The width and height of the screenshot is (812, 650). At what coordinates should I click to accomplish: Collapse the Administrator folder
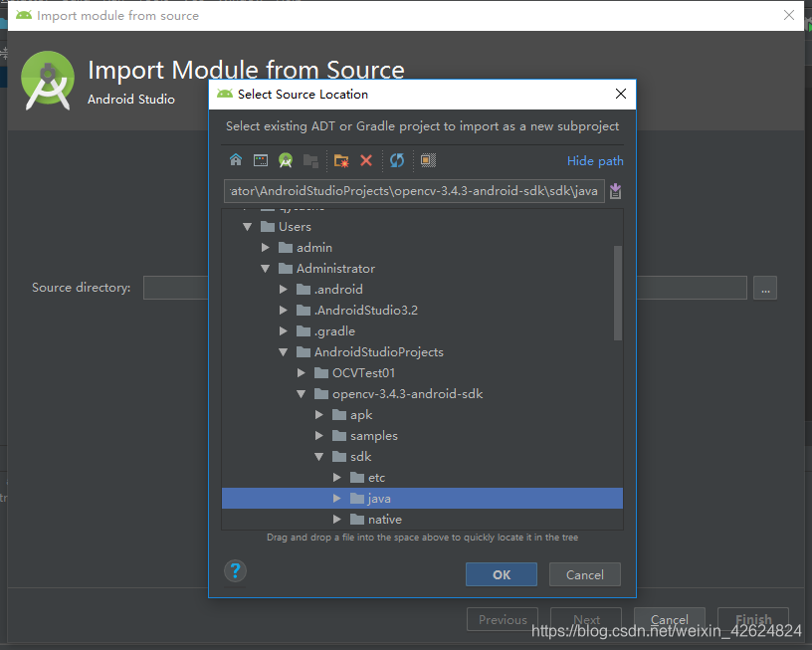point(265,269)
